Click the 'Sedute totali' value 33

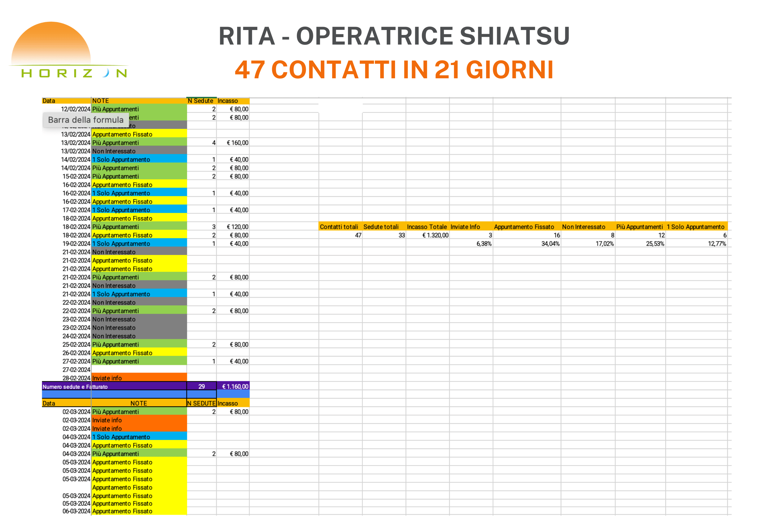point(401,235)
